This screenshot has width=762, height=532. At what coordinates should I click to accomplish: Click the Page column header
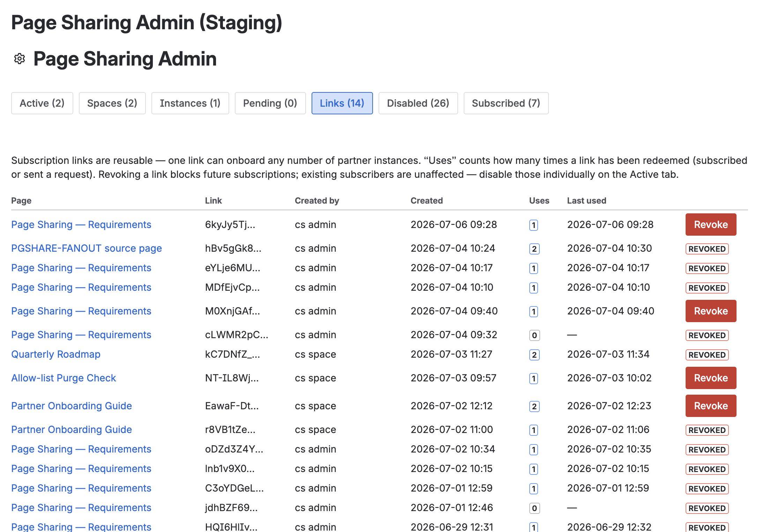coord(21,200)
